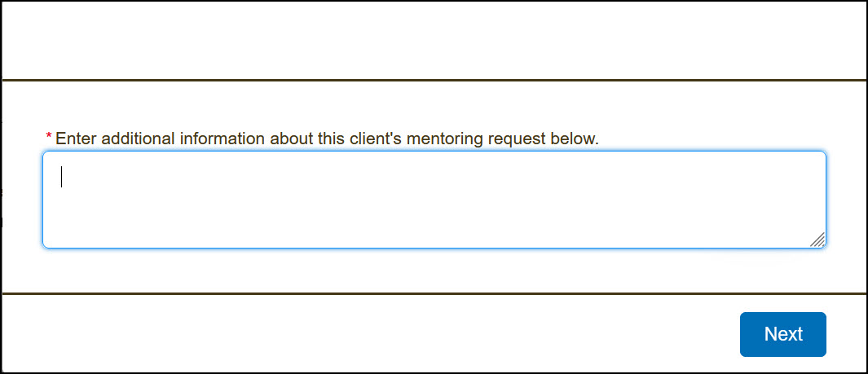Viewport: 868px width, 374px height.
Task: Select the resize grip at text box corner
Action: [x=817, y=239]
